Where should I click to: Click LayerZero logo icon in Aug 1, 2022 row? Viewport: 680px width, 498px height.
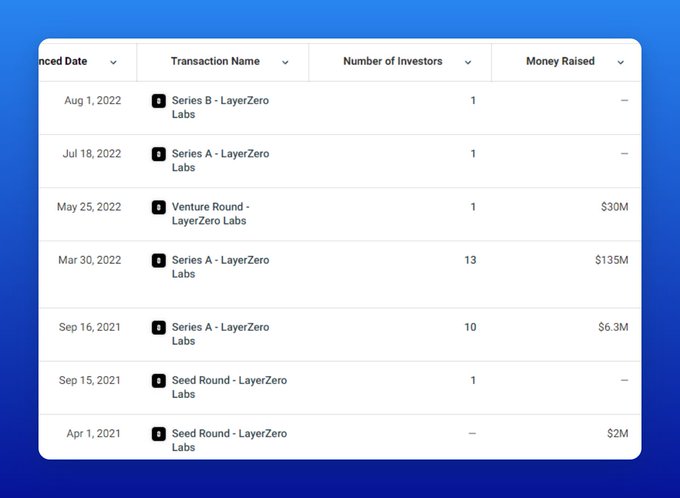coord(158,101)
